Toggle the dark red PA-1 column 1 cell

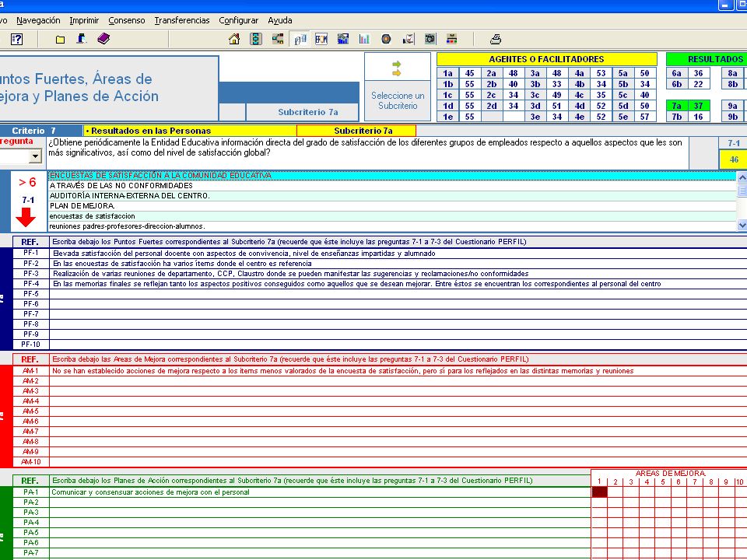[x=599, y=492]
